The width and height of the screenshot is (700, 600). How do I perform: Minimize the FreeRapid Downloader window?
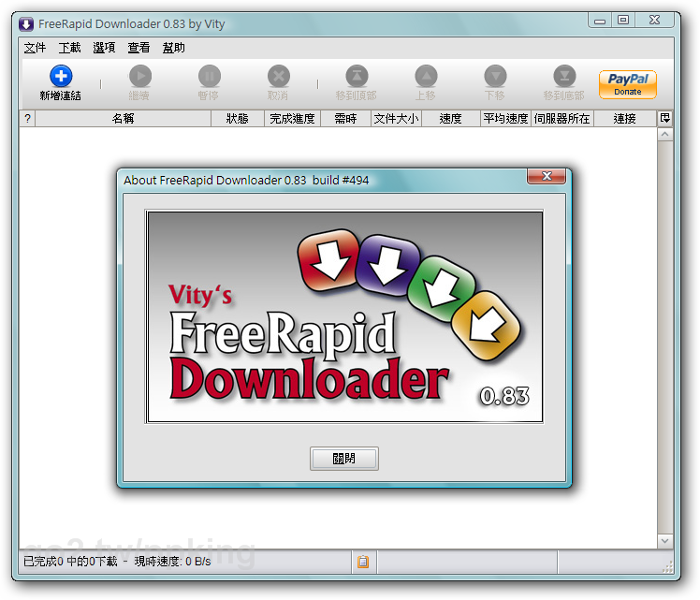tap(600, 21)
